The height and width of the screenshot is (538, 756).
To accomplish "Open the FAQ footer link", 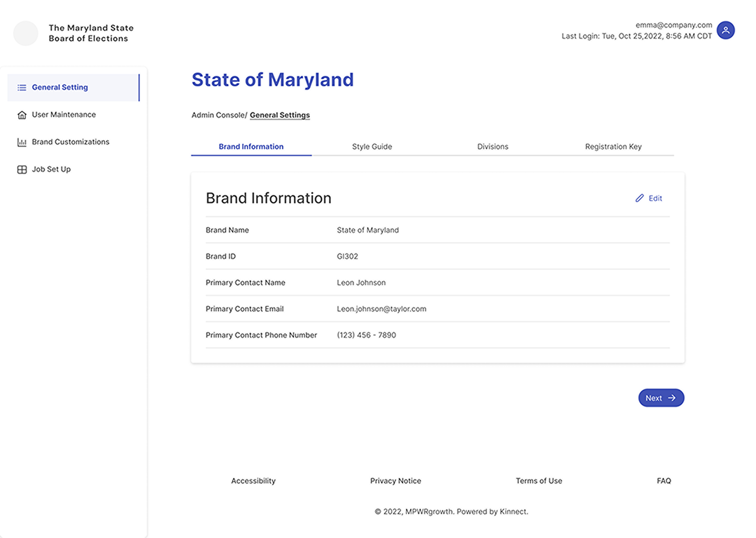I will [x=664, y=481].
